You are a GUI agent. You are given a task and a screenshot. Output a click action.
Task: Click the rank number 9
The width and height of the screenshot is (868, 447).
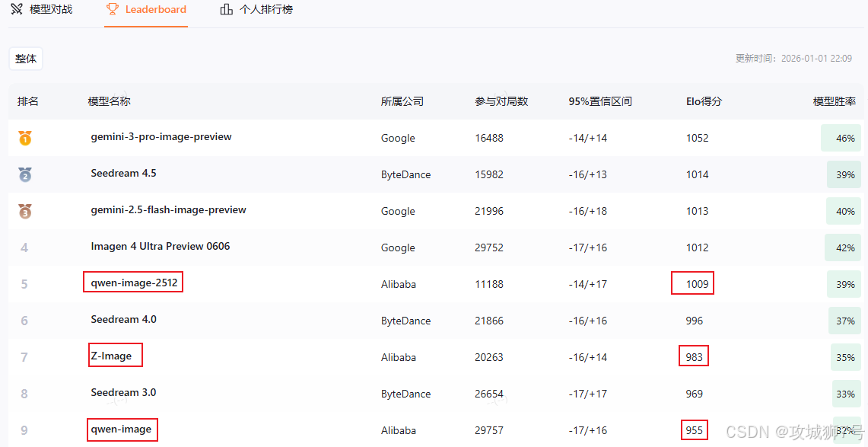click(x=24, y=430)
